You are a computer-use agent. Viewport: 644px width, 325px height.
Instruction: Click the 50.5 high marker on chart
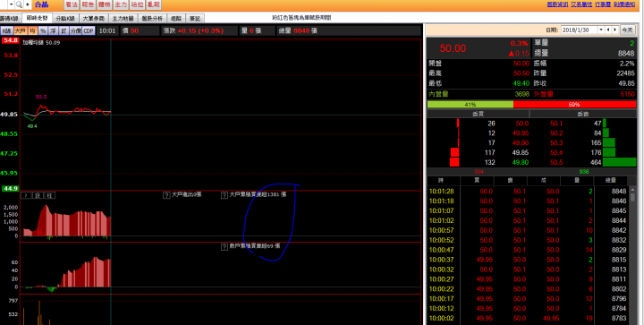[41, 97]
